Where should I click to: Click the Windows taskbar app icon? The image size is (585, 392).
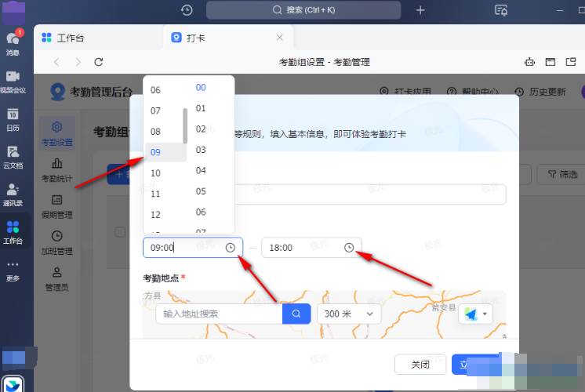click(x=13, y=384)
